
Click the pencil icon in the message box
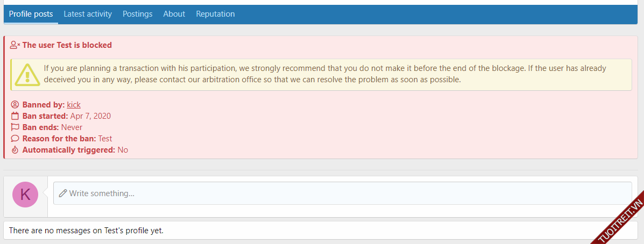point(63,193)
